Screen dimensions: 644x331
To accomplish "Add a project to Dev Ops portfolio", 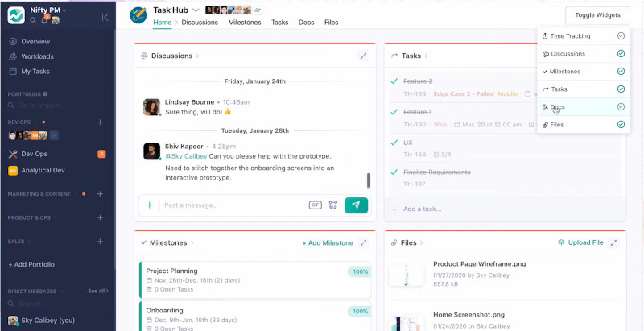I will (x=100, y=122).
